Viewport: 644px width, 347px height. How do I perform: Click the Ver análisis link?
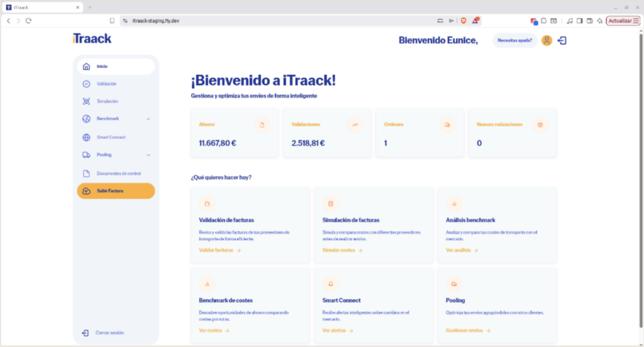pyautogui.click(x=462, y=250)
